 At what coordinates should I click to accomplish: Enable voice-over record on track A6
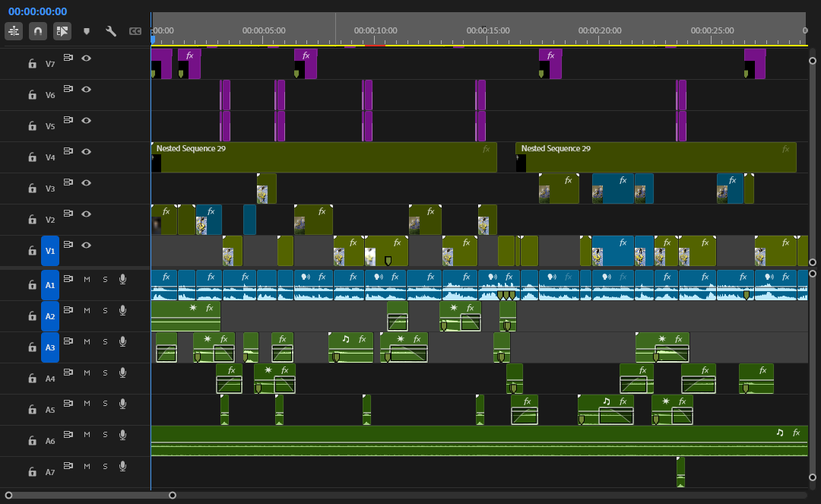pos(122,435)
